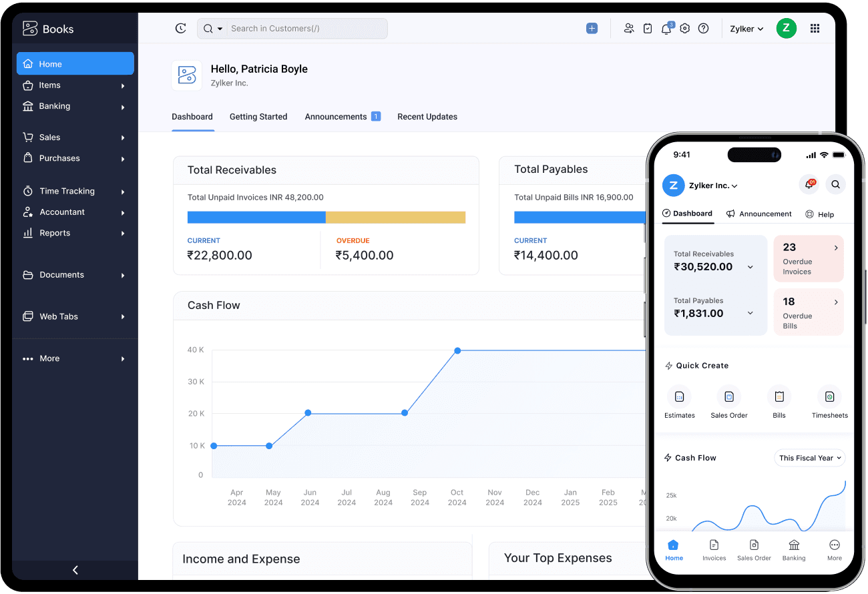
Task: Tap the blue Z avatar on phone
Action: (x=674, y=186)
